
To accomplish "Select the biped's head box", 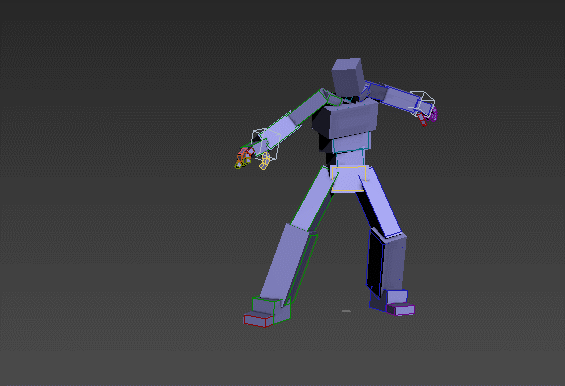I will (348, 76).
